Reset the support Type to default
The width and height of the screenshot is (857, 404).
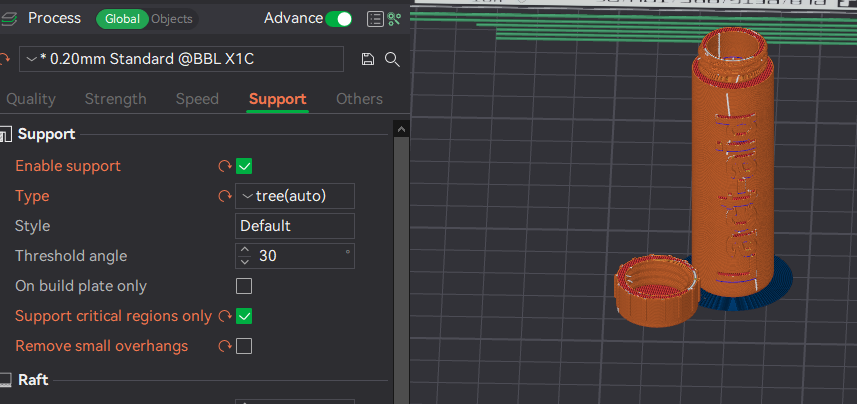(x=224, y=196)
